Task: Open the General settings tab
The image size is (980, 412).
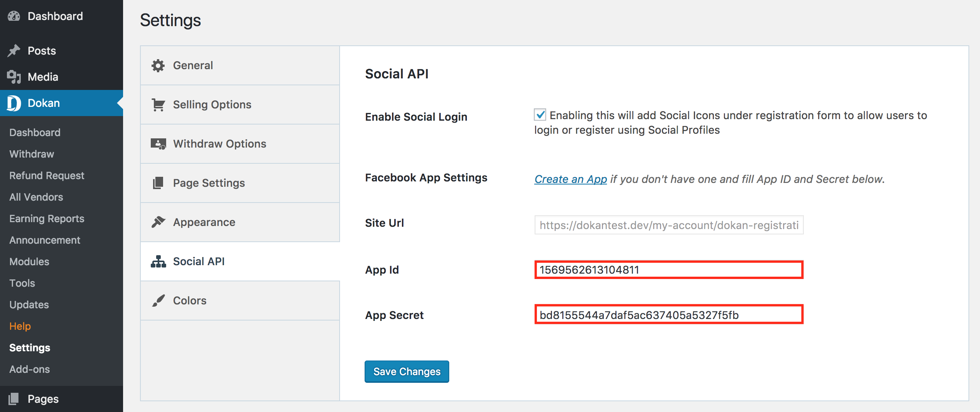Action: pos(240,66)
